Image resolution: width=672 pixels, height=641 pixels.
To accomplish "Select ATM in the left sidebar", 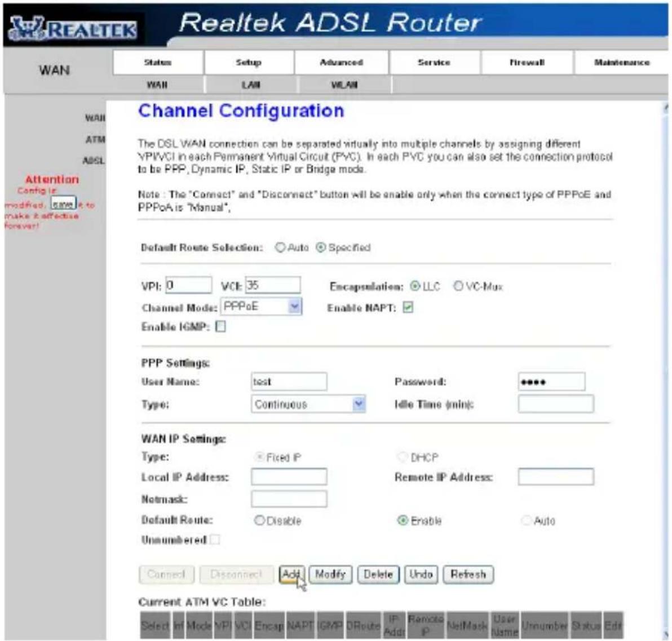I will tap(95, 139).
